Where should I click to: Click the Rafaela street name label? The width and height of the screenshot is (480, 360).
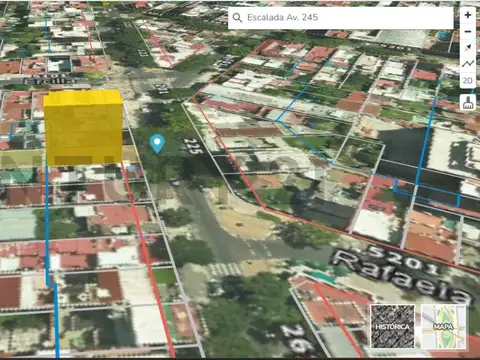402,278
